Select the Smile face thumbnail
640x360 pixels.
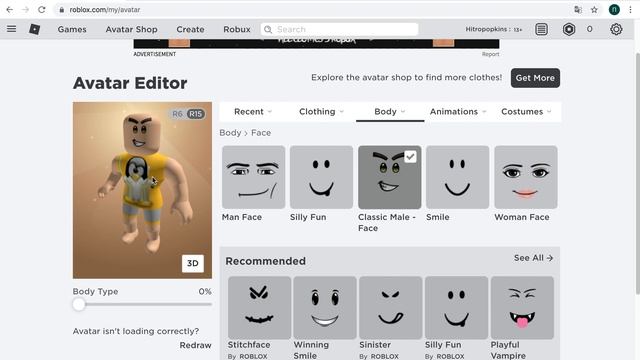point(458,177)
